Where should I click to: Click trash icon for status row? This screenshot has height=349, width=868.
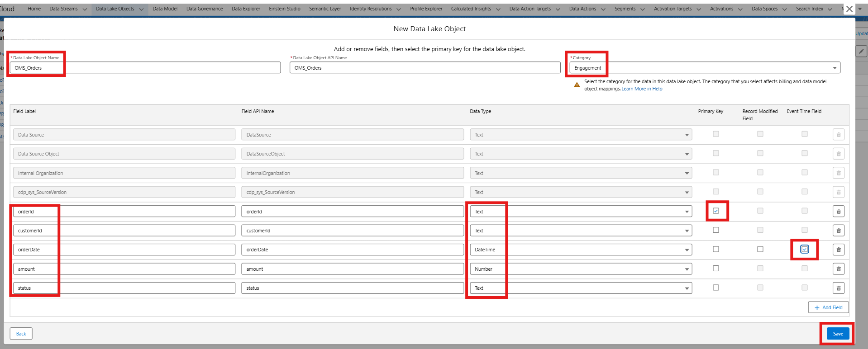tap(838, 288)
